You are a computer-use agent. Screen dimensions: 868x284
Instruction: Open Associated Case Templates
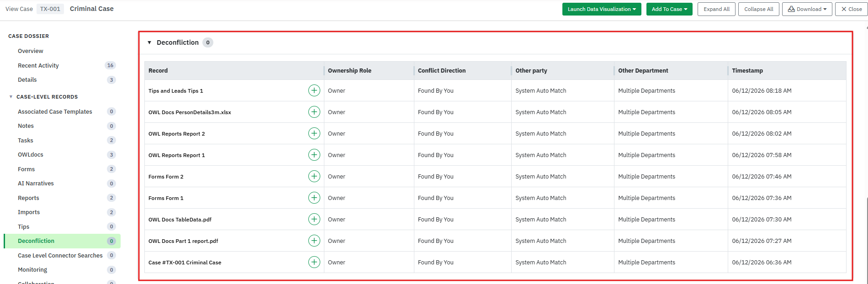[55, 112]
